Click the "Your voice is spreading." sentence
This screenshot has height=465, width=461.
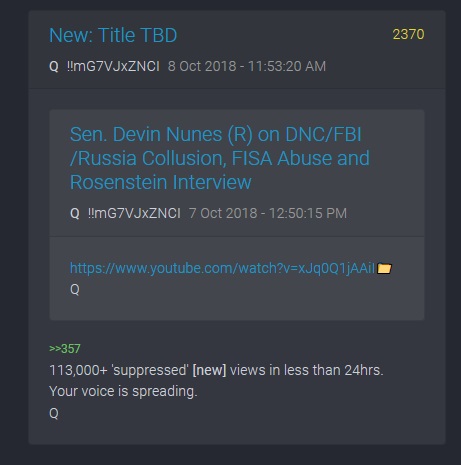click(123, 391)
